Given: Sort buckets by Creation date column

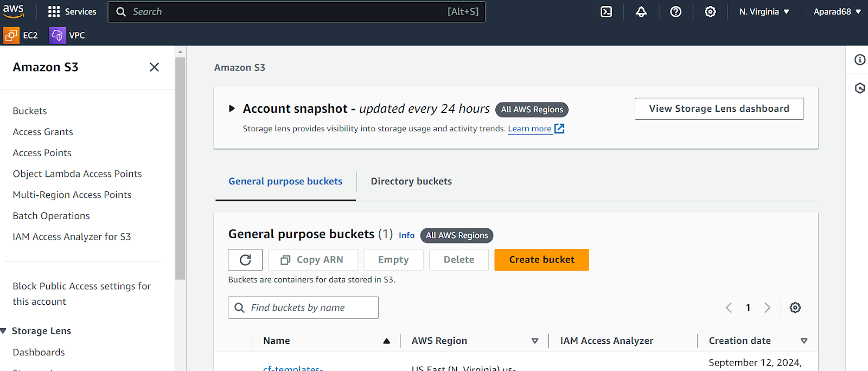Looking at the screenshot, I should (804, 341).
